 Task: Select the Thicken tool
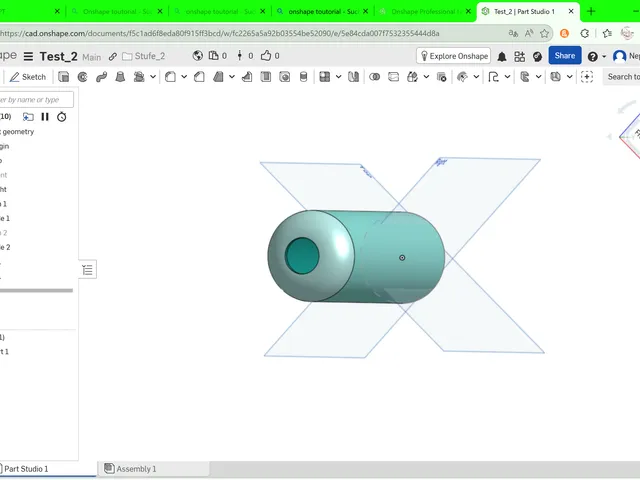point(139,77)
